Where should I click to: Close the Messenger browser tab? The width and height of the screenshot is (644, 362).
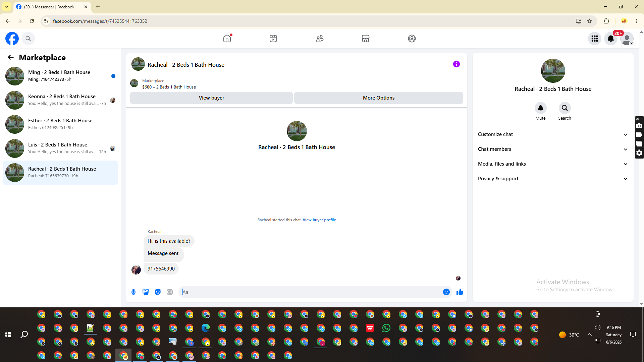point(86,7)
